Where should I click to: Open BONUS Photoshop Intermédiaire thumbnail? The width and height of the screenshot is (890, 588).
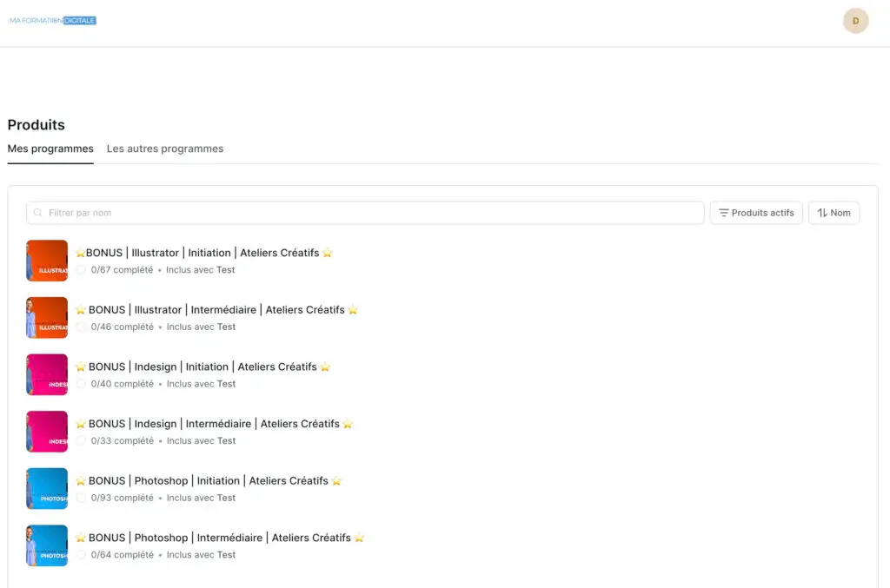[47, 545]
